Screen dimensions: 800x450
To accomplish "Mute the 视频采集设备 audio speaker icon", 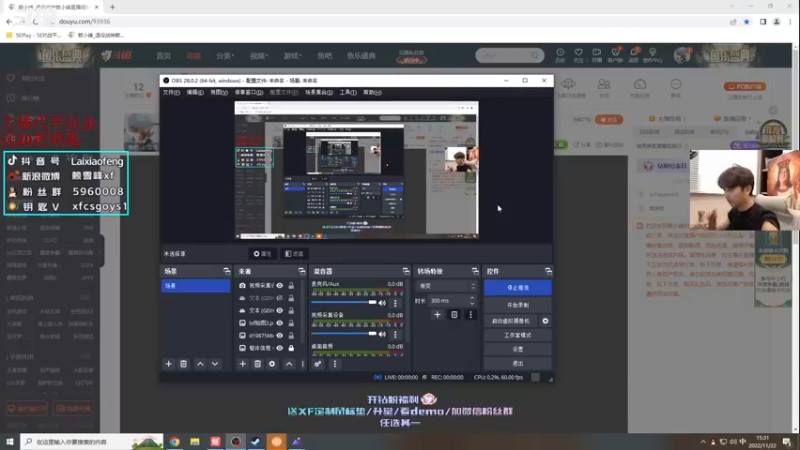I will (x=382, y=334).
